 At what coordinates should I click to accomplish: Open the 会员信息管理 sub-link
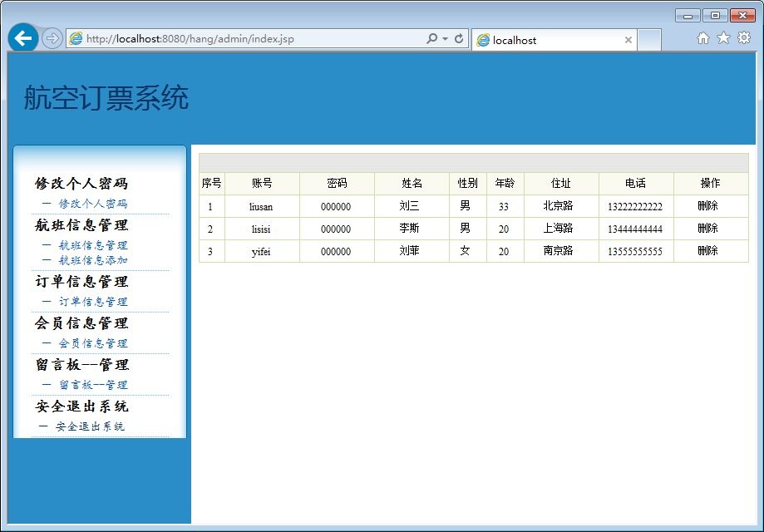pos(93,343)
